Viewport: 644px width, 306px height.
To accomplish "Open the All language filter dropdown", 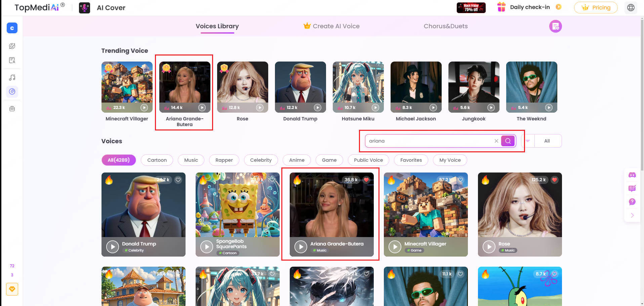I will click(541, 141).
